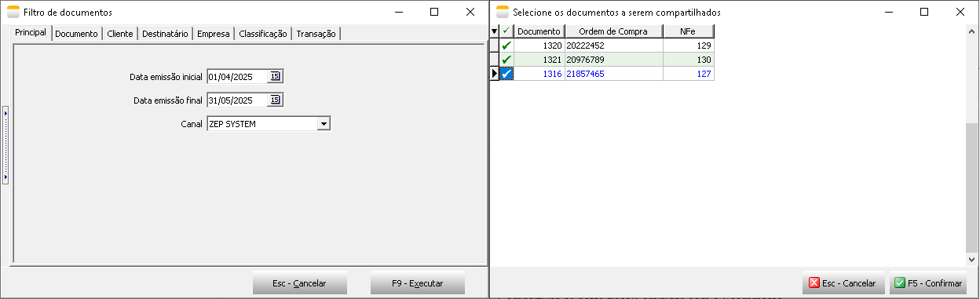Open the Canal dropdown list
980x299 pixels.
323,123
